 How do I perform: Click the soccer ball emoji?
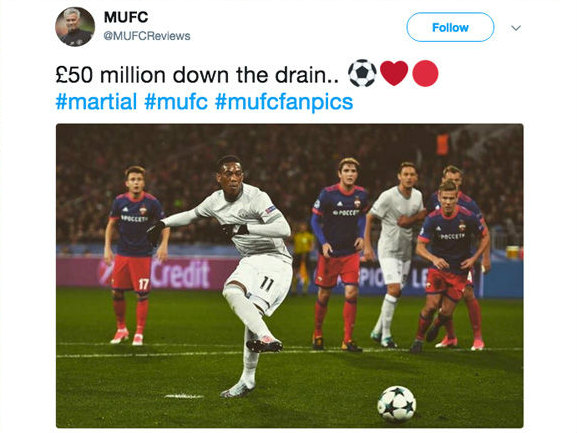click(362, 73)
